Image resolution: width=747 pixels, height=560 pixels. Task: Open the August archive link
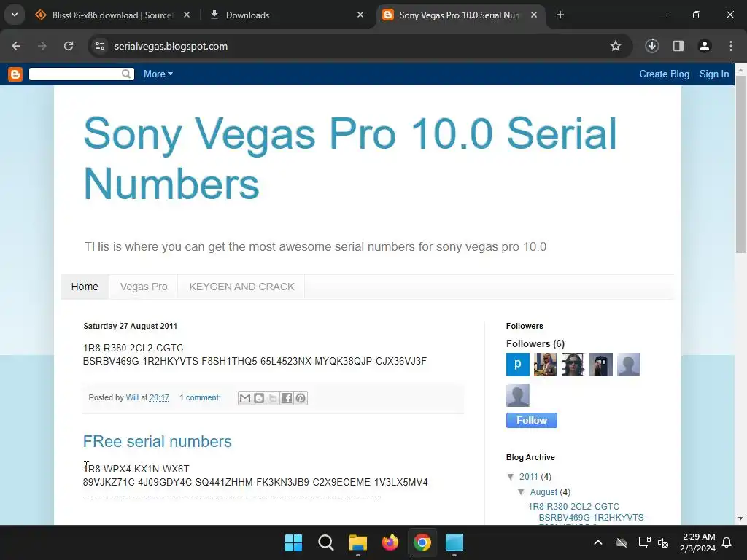coord(543,492)
